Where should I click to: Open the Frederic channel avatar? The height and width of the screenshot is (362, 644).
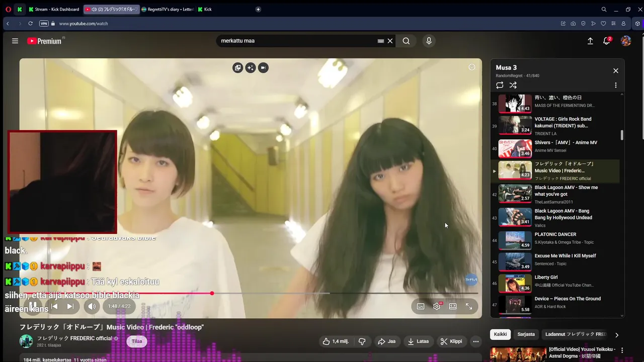coord(26,341)
